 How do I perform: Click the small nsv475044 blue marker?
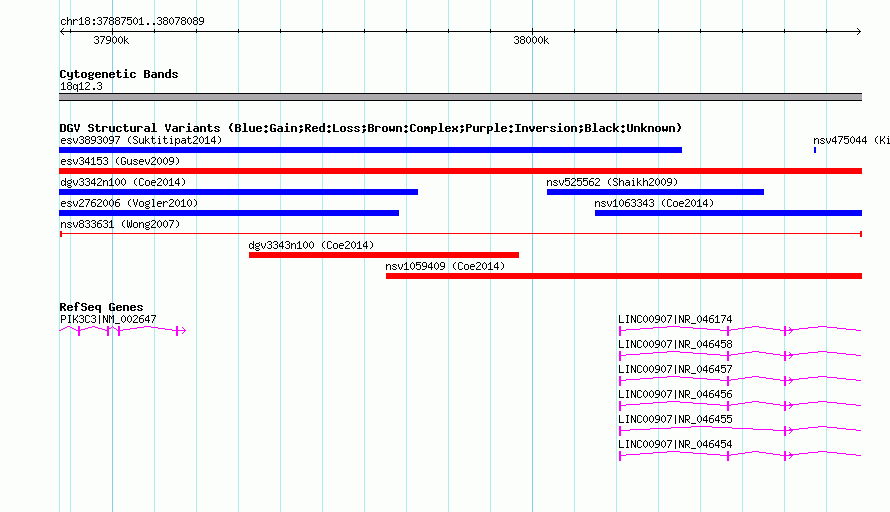(815, 150)
